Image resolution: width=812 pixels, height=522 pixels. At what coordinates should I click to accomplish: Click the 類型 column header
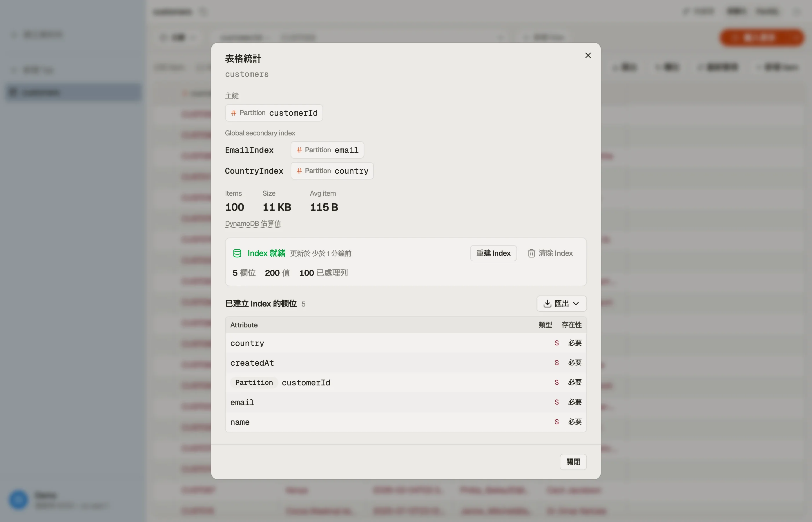click(545, 325)
